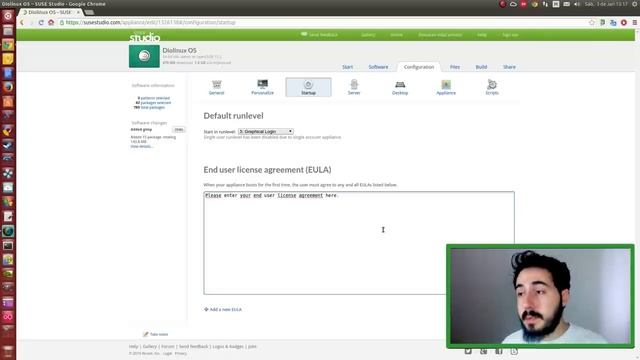Click Chrome's home button

pos(51,22)
